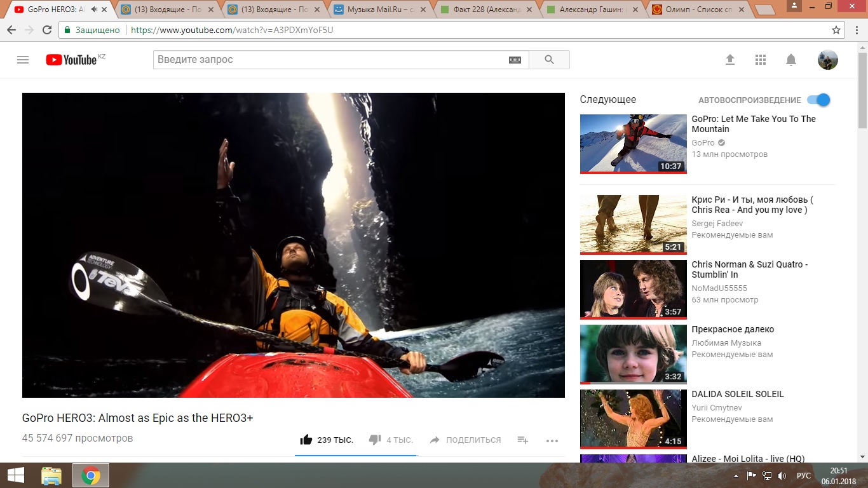868x488 pixels.
Task: Bookmark this page with the star
Action: pos(836,30)
